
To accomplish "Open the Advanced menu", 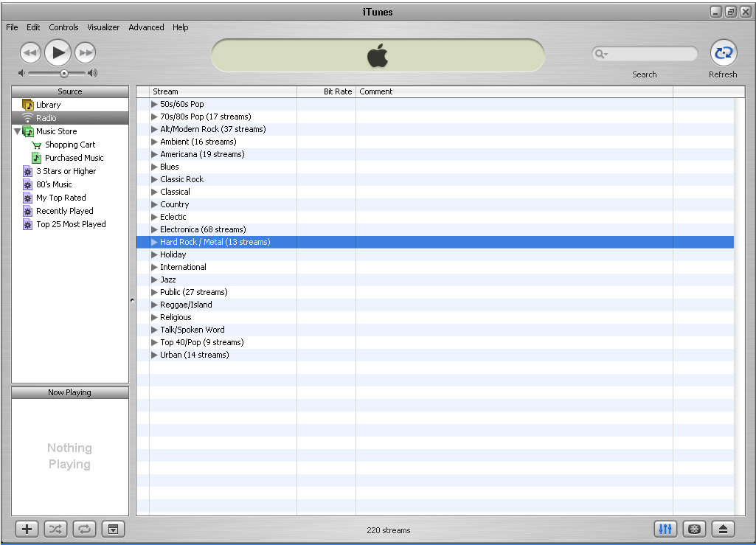I will 146,27.
